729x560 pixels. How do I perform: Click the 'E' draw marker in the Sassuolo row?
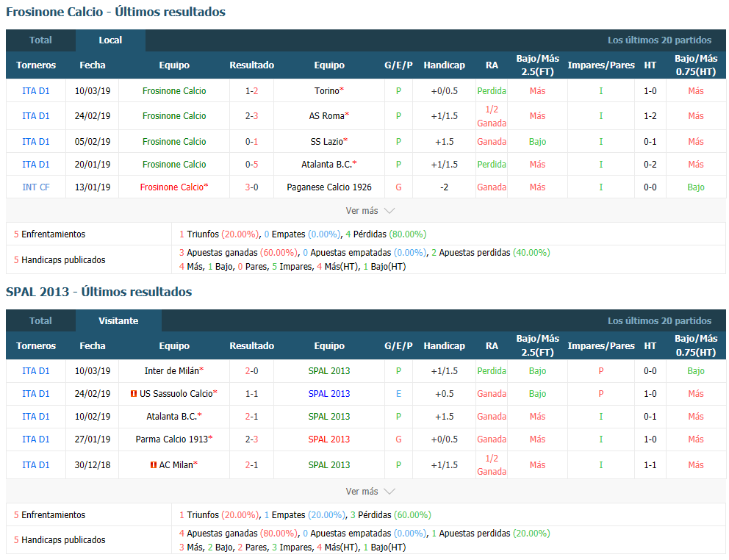click(x=398, y=394)
